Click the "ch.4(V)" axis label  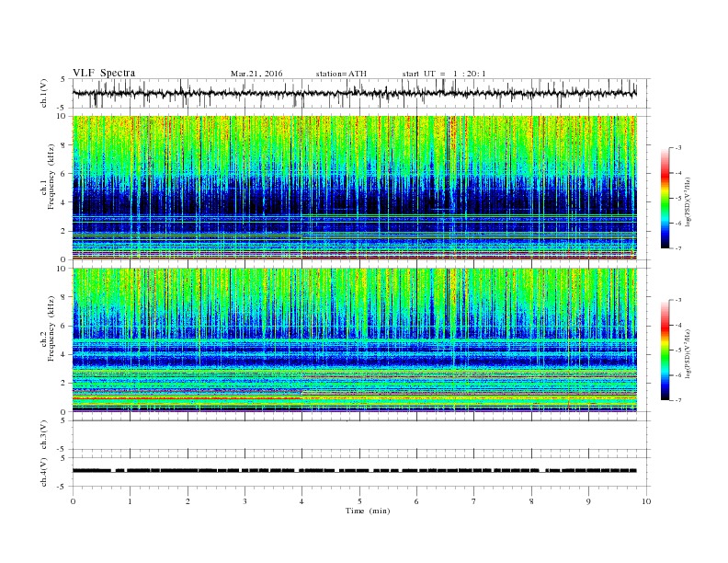44,472
